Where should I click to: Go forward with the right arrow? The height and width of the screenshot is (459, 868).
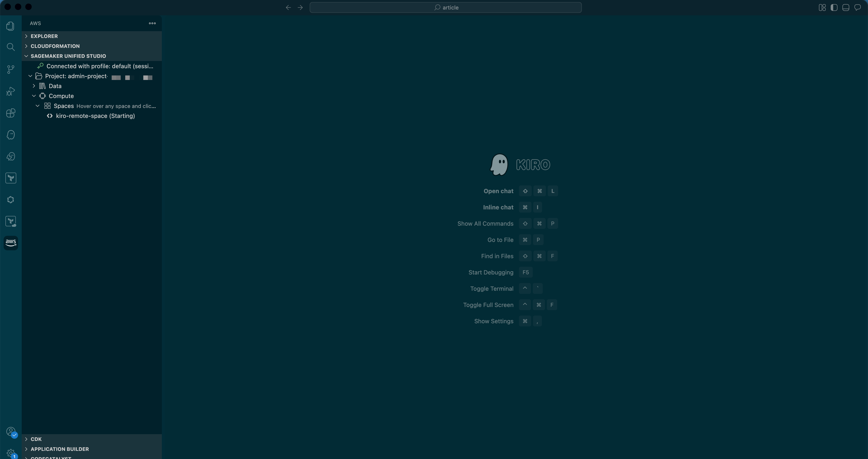pos(300,7)
